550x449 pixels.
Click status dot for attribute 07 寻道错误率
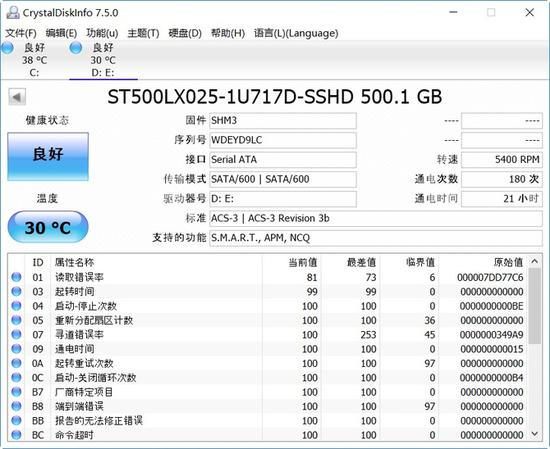click(x=16, y=335)
